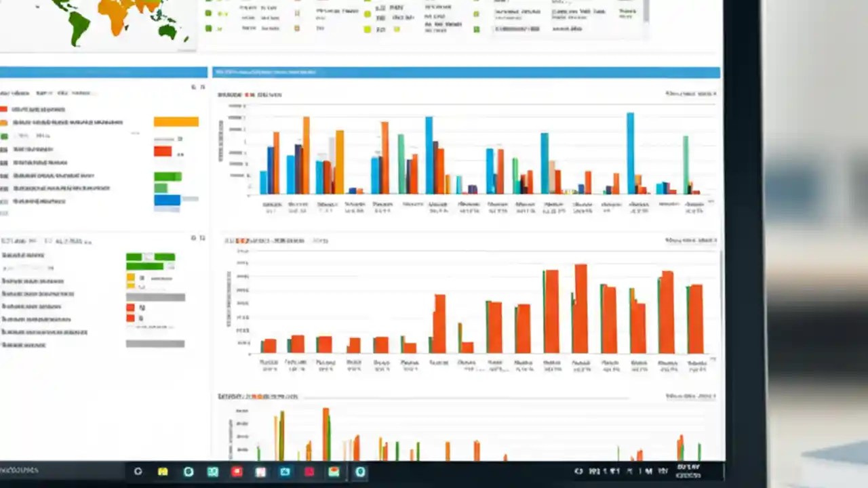
Task: Toggle the orange series in the legend
Action: pyautogui.click(x=5, y=122)
